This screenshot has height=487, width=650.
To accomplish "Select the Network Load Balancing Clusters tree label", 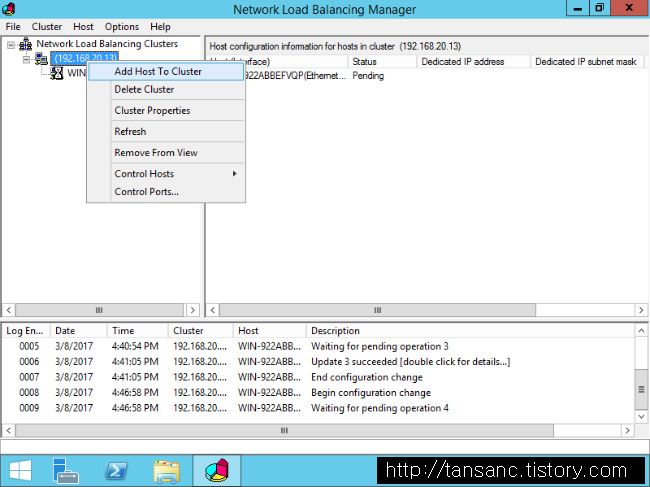I will [107, 44].
